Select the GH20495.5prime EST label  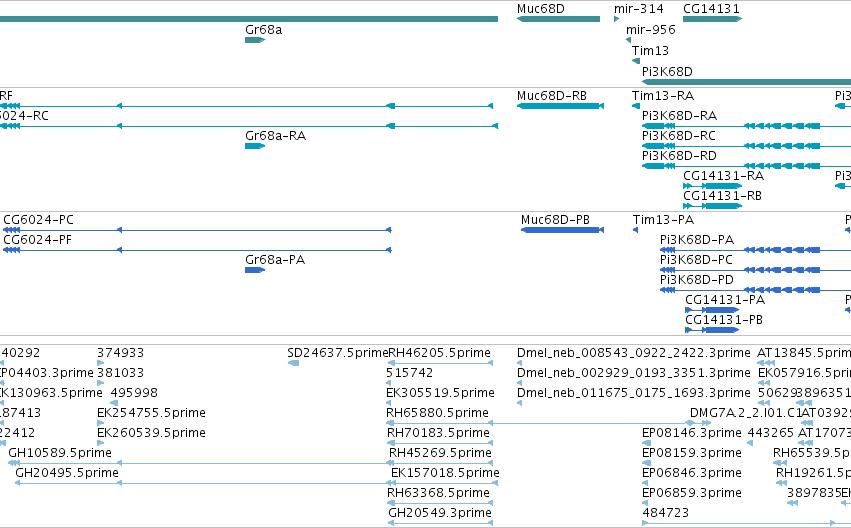point(67,473)
